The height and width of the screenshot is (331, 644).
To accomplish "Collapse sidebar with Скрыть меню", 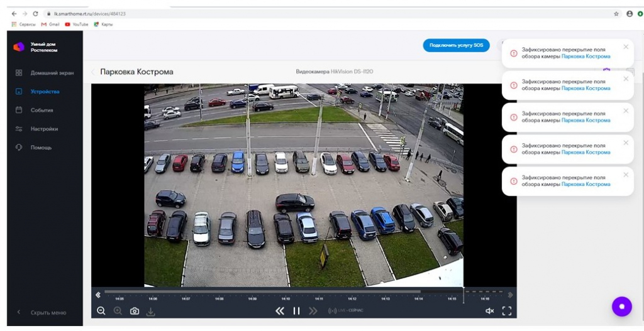I will [48, 312].
